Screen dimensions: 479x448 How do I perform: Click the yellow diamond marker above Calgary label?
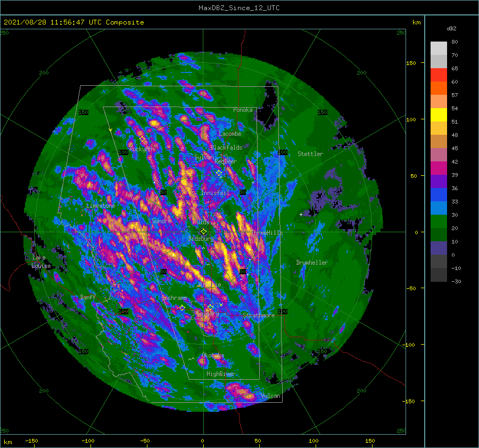[210, 307]
